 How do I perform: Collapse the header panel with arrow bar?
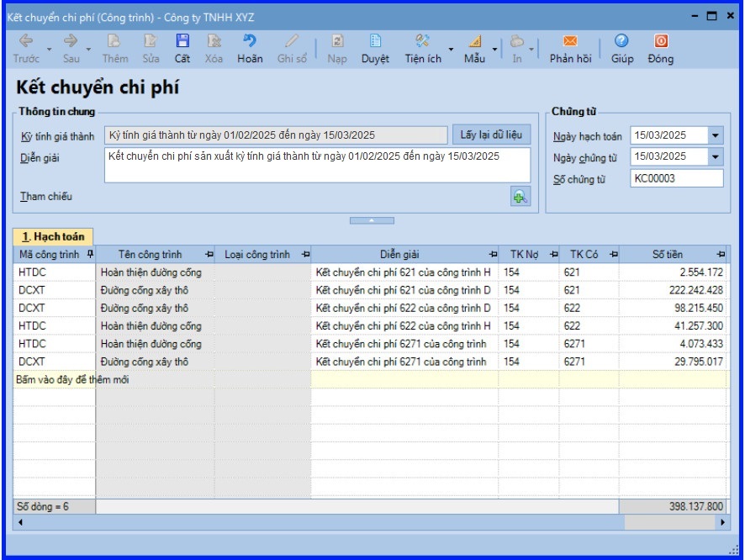(372, 220)
